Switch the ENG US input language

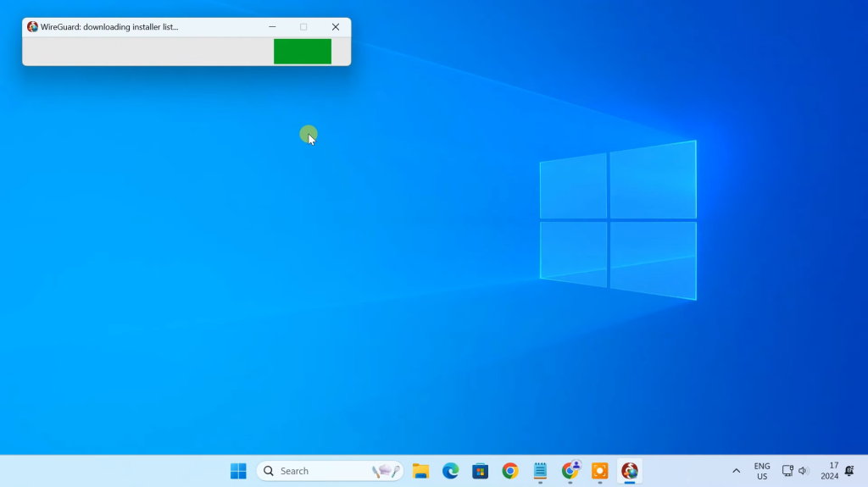[762, 471]
